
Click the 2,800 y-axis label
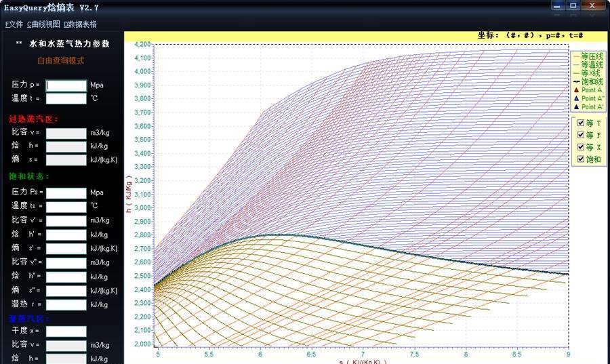142,235
